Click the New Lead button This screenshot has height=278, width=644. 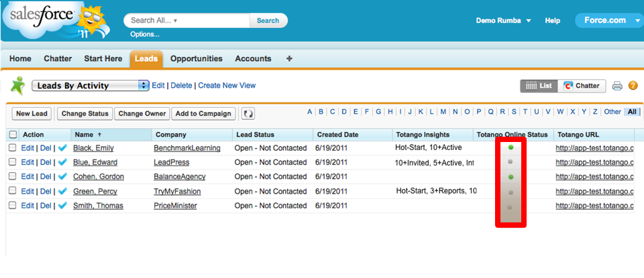(32, 114)
